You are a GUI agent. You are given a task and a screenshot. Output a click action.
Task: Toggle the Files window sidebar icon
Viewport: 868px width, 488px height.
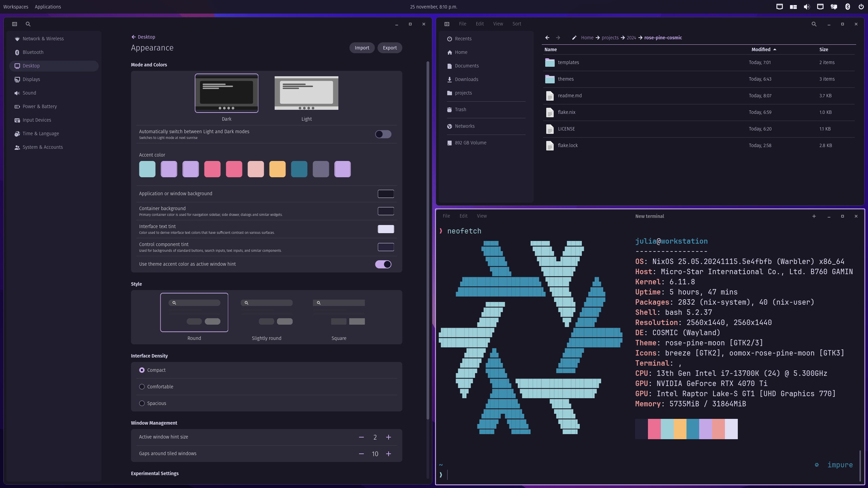click(x=447, y=24)
